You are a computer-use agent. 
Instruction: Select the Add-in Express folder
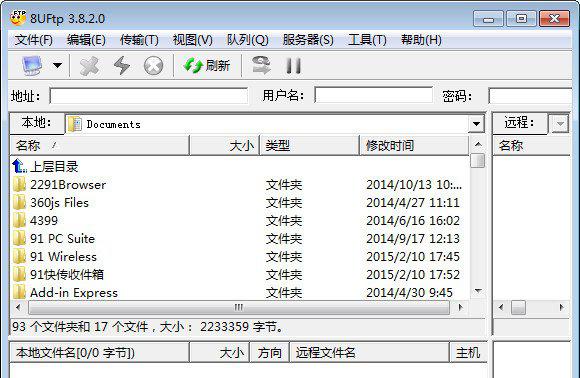pos(74,293)
